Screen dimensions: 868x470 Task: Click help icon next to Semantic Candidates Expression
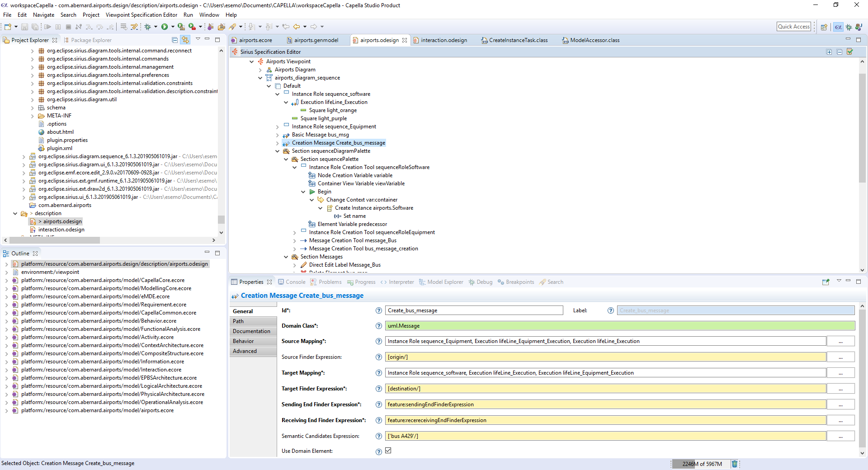pos(379,436)
